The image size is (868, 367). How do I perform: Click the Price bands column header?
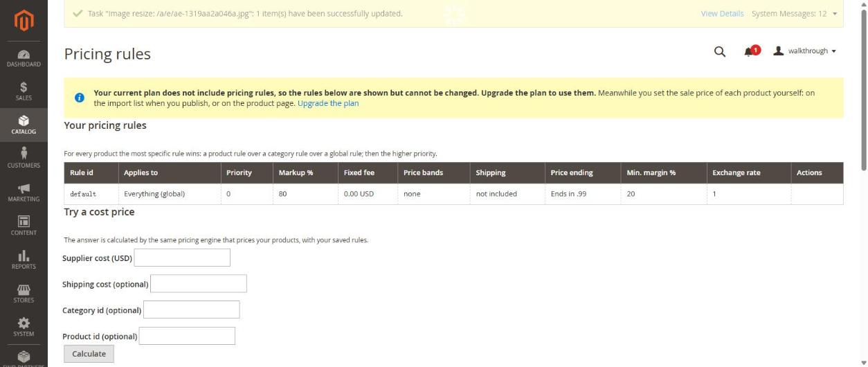(x=434, y=172)
